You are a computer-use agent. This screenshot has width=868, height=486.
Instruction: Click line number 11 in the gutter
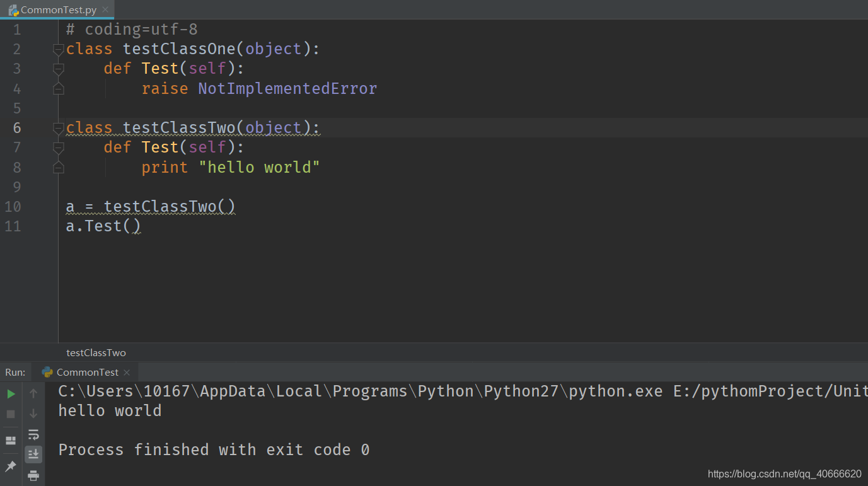point(13,226)
